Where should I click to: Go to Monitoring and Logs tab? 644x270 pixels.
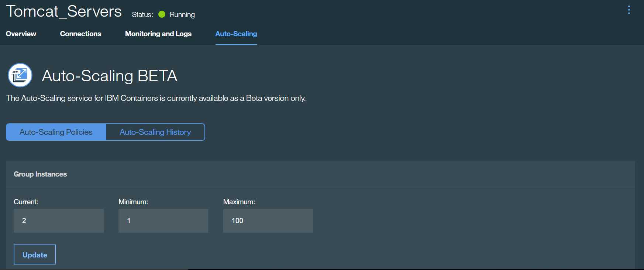158,34
